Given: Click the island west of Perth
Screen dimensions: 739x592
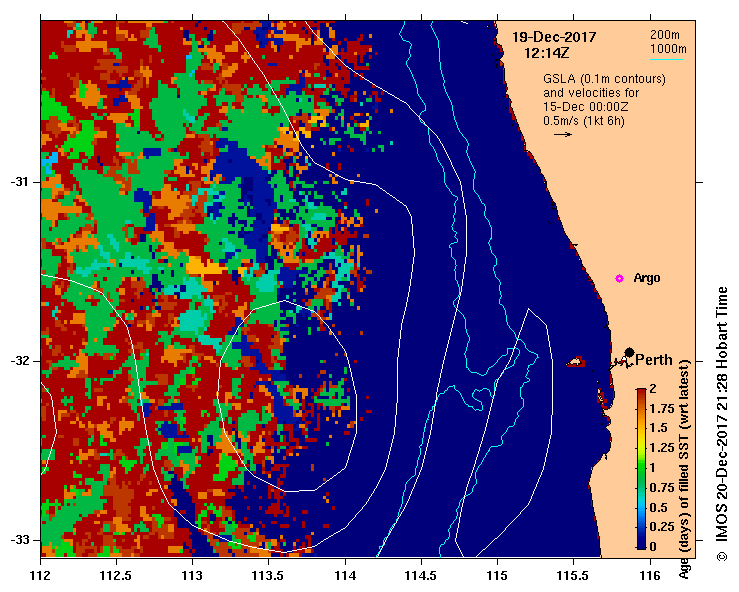Looking at the screenshot, I should coord(575,362).
